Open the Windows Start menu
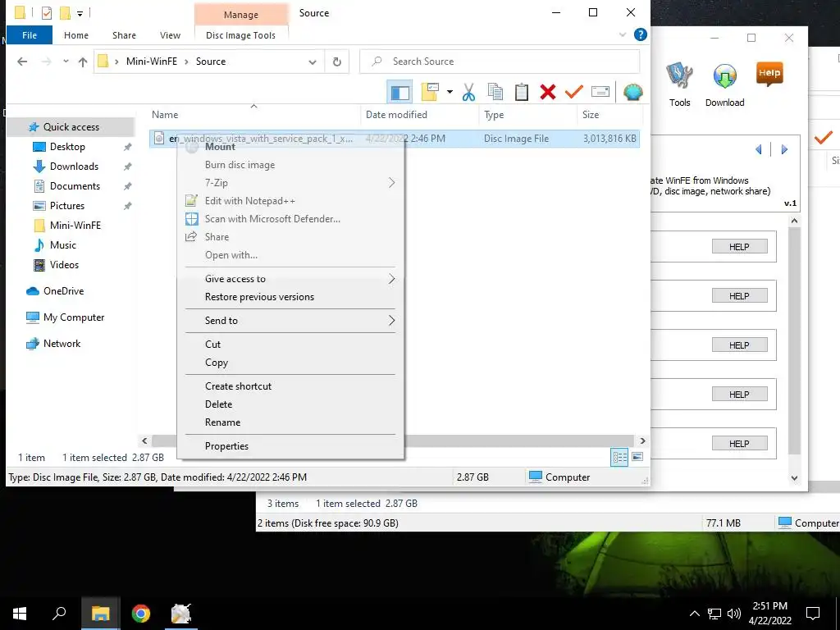The height and width of the screenshot is (630, 840). coord(20,614)
